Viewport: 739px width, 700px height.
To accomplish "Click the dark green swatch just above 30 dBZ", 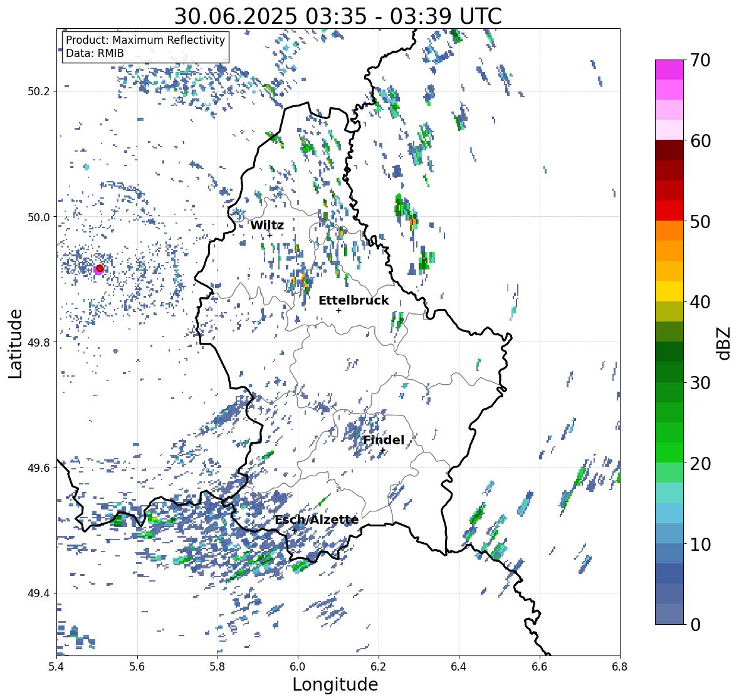I will tap(669, 372).
